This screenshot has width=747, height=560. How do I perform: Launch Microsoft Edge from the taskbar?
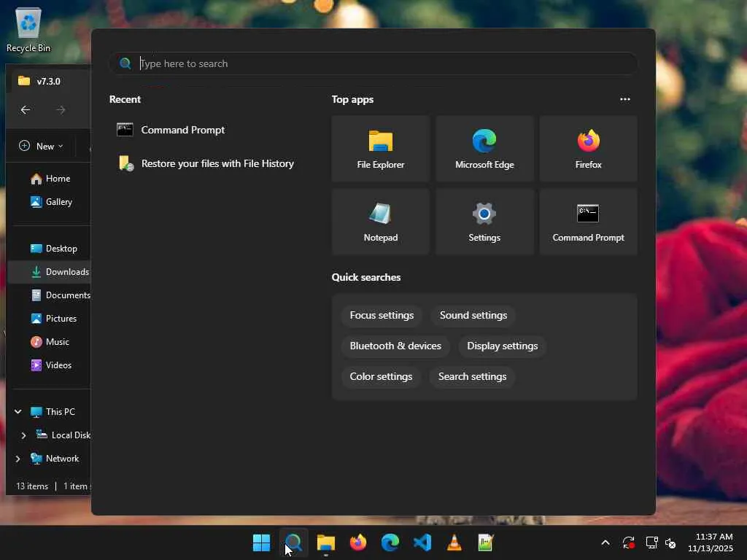[x=390, y=542]
